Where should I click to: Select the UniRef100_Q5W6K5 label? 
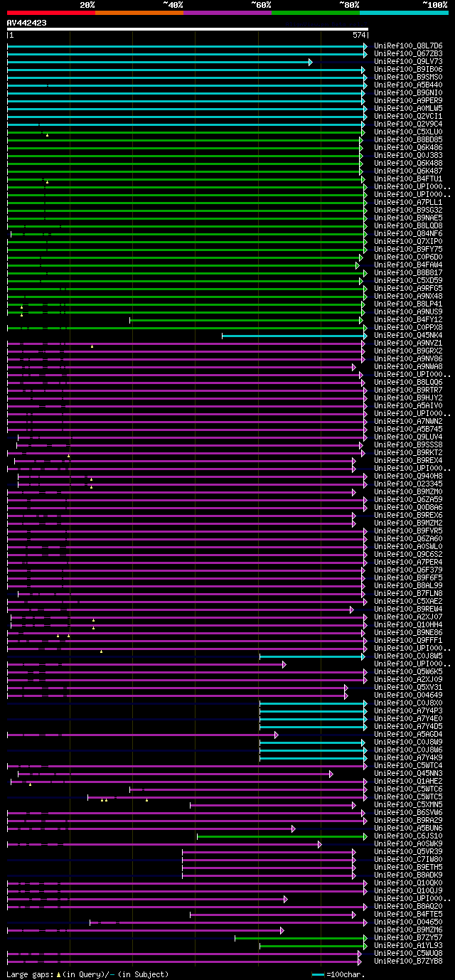408,672
